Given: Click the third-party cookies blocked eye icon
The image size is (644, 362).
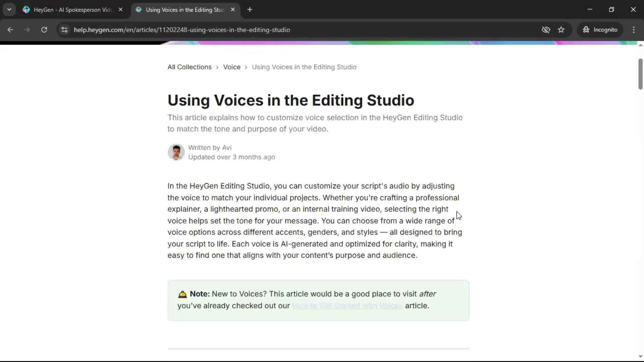Looking at the screenshot, I should pos(546,30).
